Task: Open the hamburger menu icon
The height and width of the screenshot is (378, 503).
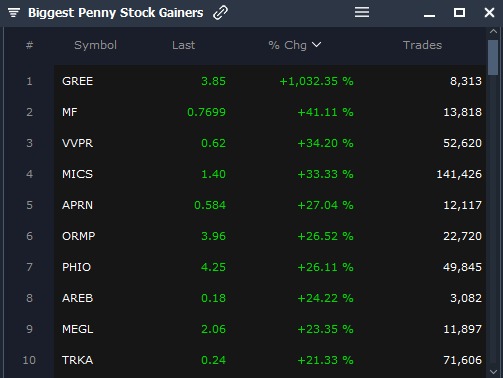Action: pos(362,12)
